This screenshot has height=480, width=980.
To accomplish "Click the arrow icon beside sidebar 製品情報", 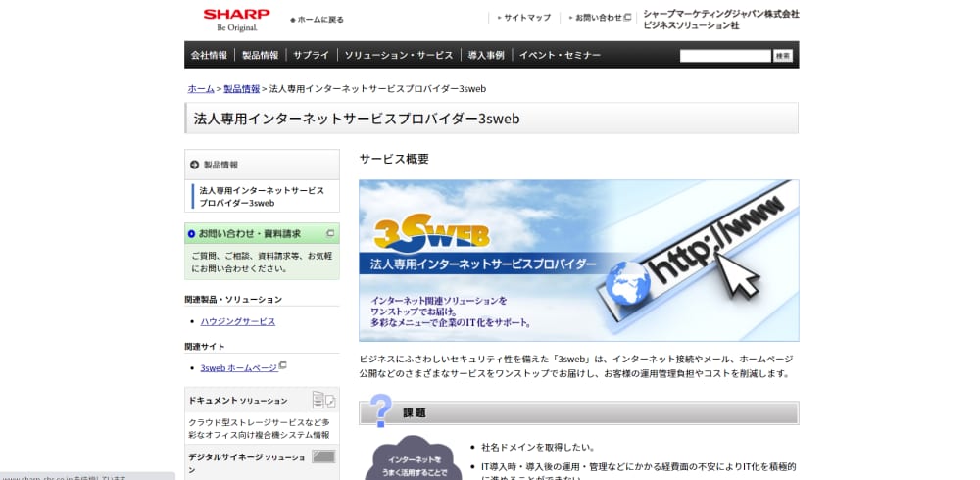I will [194, 165].
